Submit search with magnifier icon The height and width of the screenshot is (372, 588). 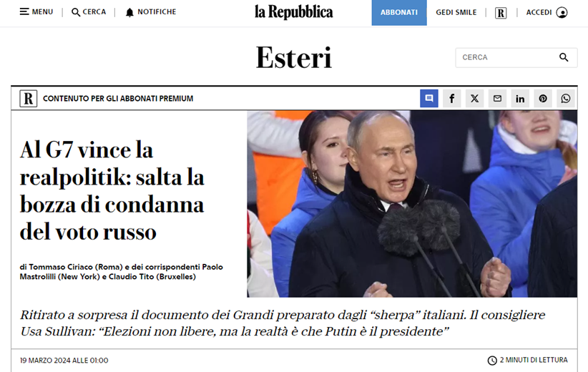pos(564,57)
